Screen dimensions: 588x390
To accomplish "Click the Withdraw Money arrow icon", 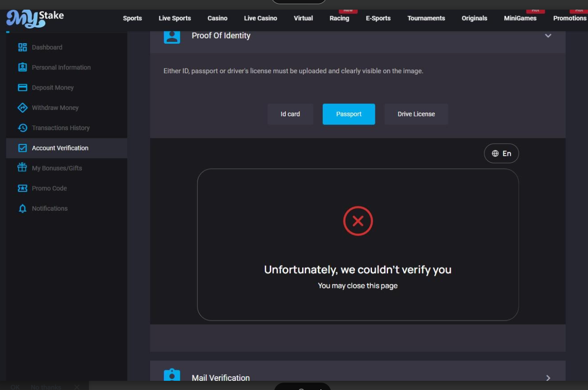I will click(x=22, y=108).
